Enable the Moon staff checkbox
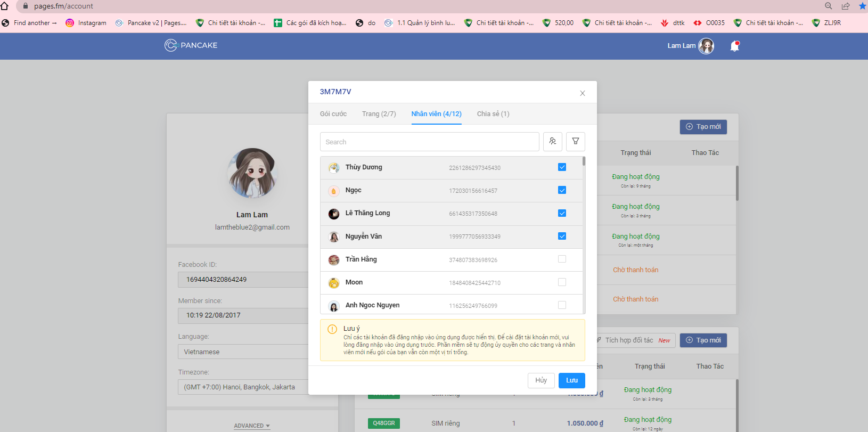868x432 pixels. (562, 282)
